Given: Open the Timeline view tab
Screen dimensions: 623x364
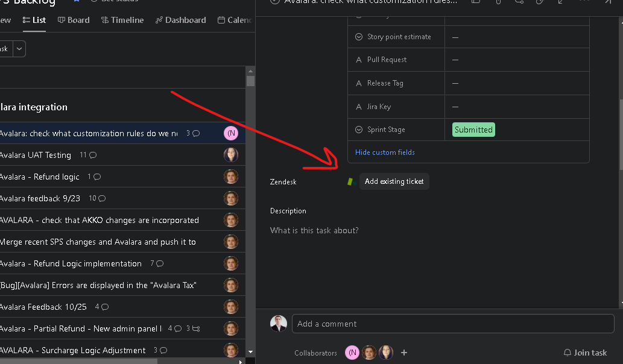Looking at the screenshot, I should click(x=122, y=20).
